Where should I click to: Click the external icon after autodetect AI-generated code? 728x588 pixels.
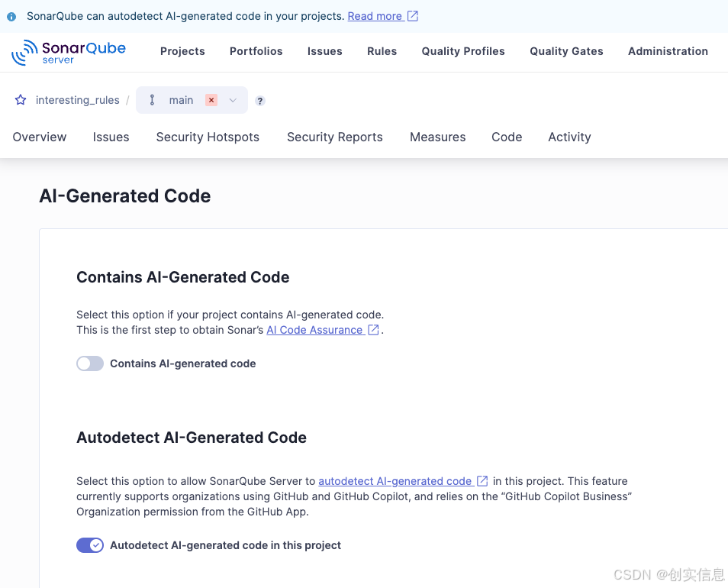482,481
